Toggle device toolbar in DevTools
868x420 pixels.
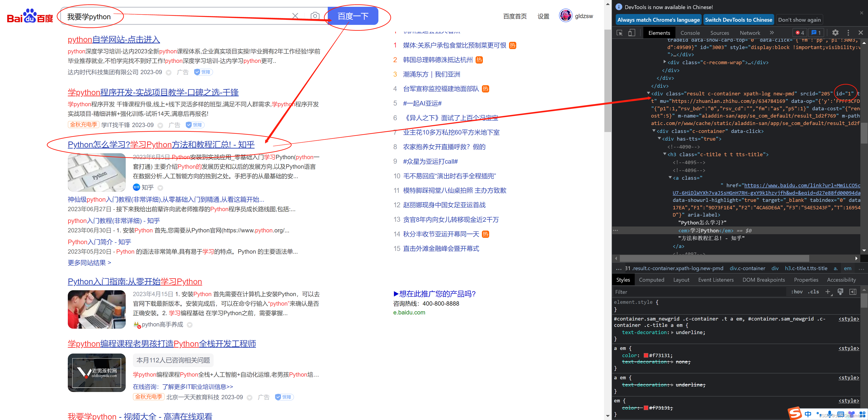pyautogui.click(x=632, y=33)
